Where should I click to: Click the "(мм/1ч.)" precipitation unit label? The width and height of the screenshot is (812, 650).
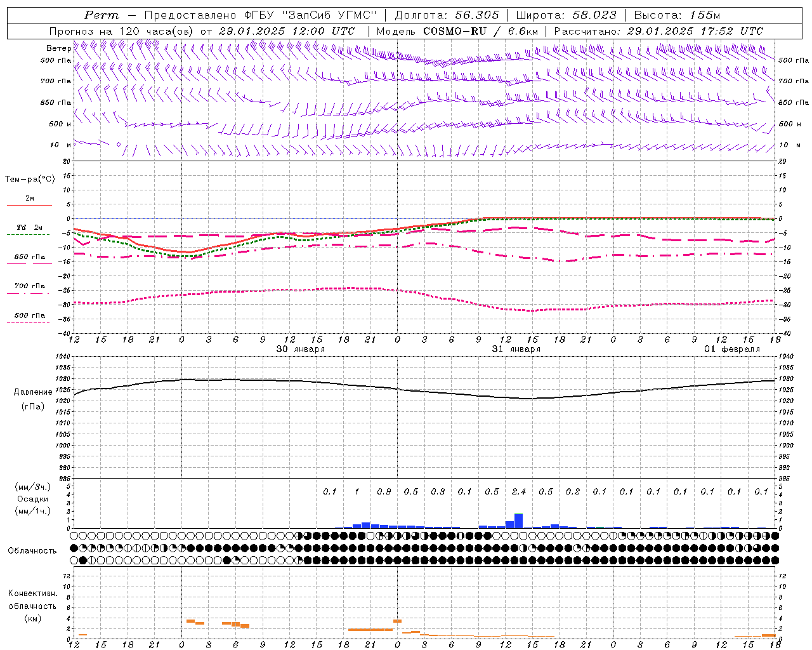[x=33, y=511]
